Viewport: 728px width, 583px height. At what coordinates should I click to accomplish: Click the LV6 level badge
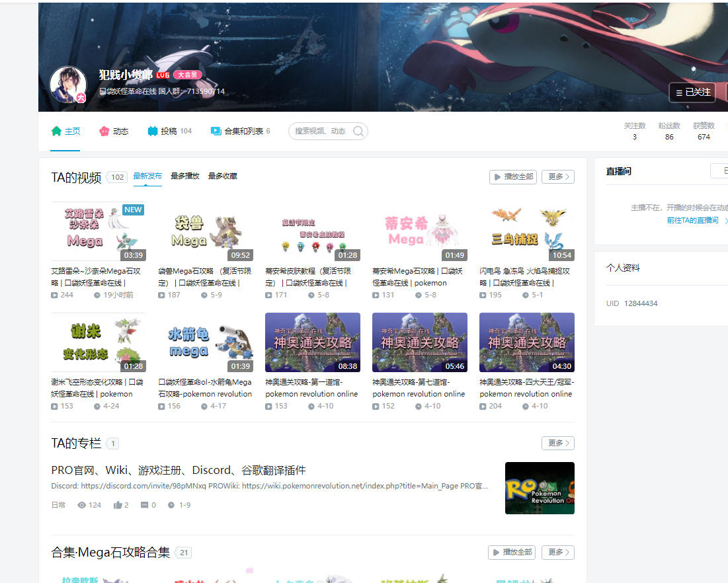163,75
